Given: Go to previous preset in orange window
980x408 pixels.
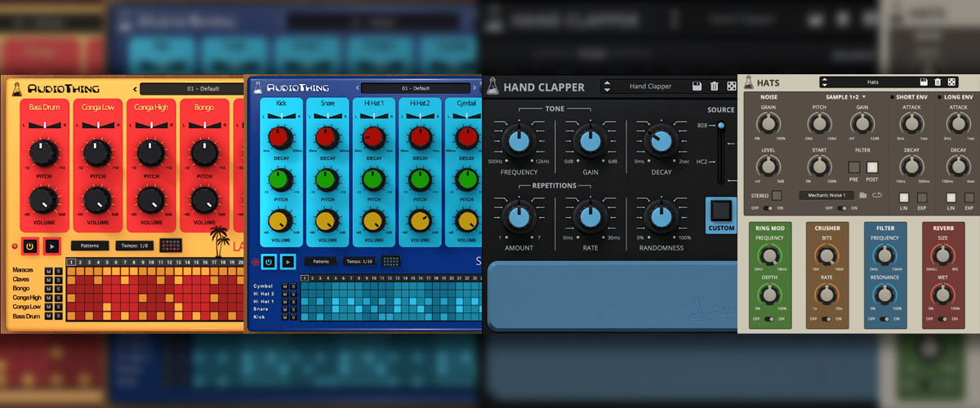Looking at the screenshot, I should [134, 88].
